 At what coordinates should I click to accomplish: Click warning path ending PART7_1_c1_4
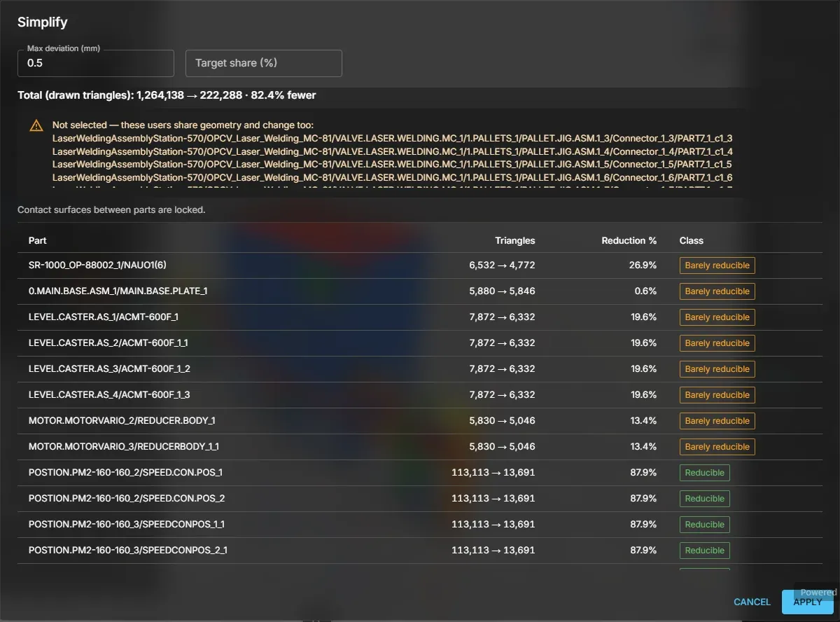392,151
